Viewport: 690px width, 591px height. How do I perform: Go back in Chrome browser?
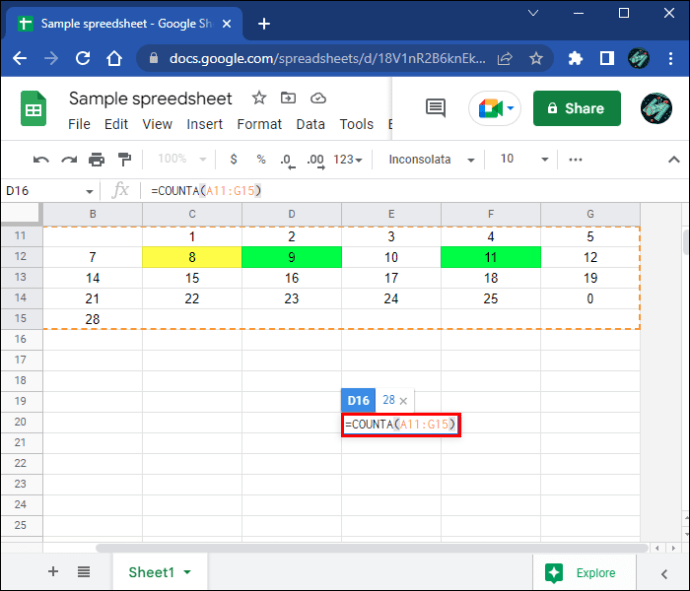[x=20, y=58]
